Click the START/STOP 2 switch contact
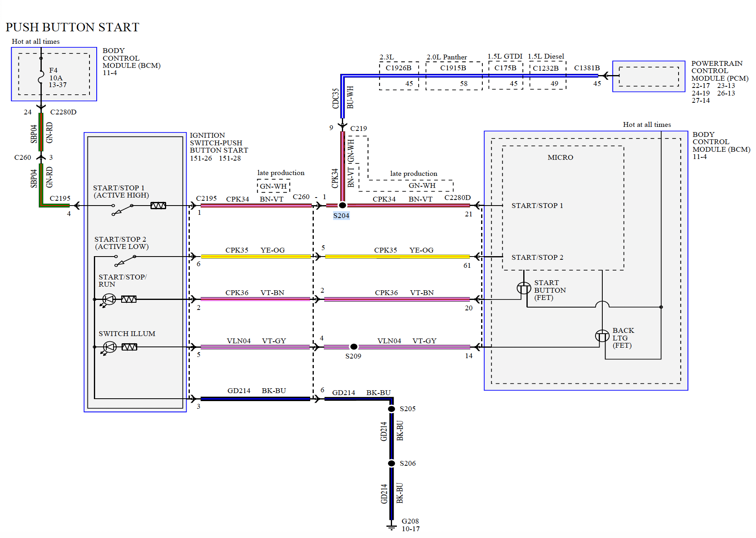 point(125,261)
